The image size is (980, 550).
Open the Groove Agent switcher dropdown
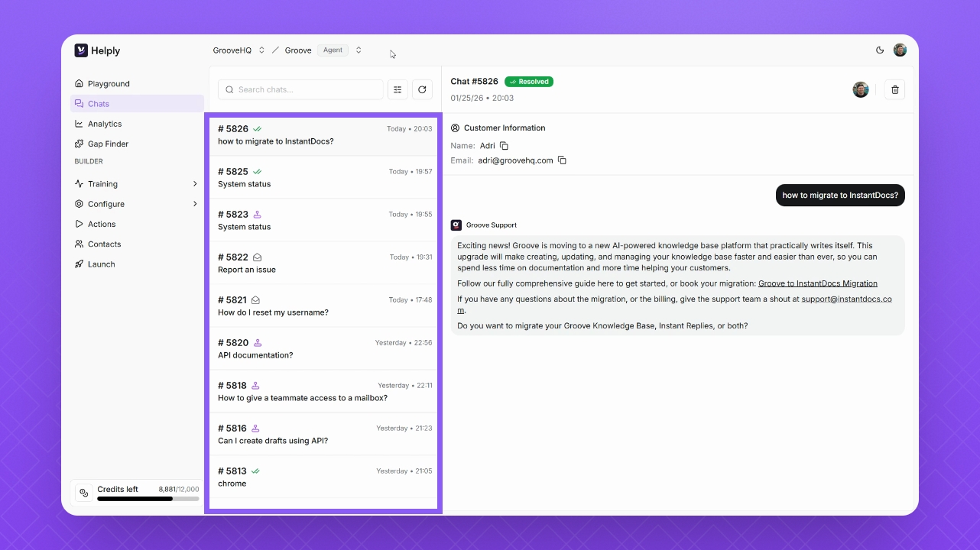click(x=359, y=50)
